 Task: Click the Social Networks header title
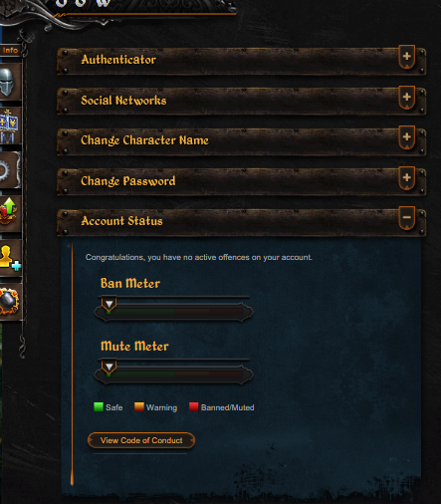click(x=123, y=101)
